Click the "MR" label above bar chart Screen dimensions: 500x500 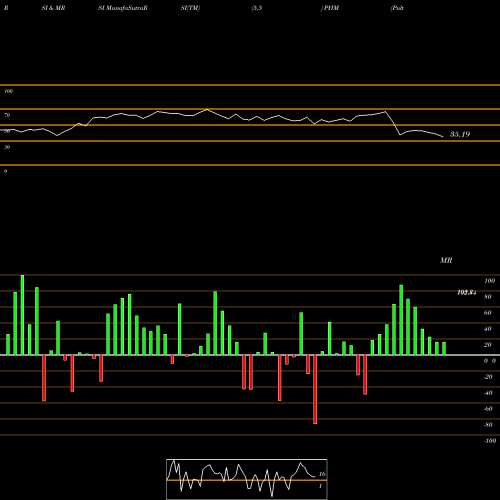[x=446, y=260]
